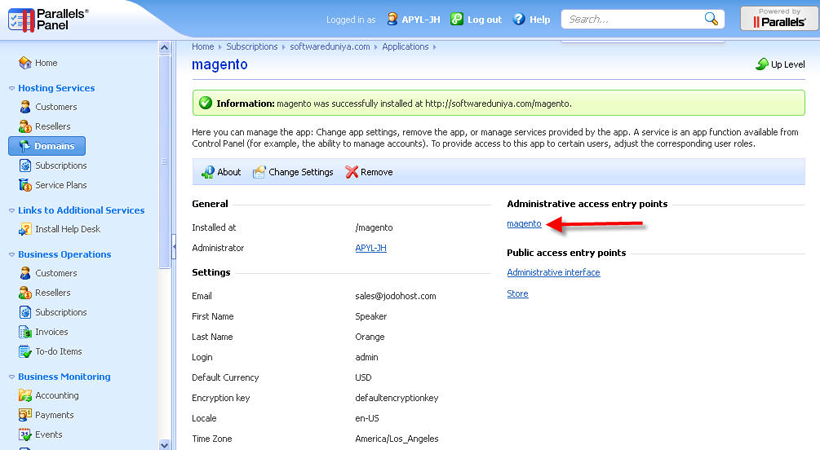The width and height of the screenshot is (820, 450).
Task: Click the Help link text
Action: coord(540,20)
